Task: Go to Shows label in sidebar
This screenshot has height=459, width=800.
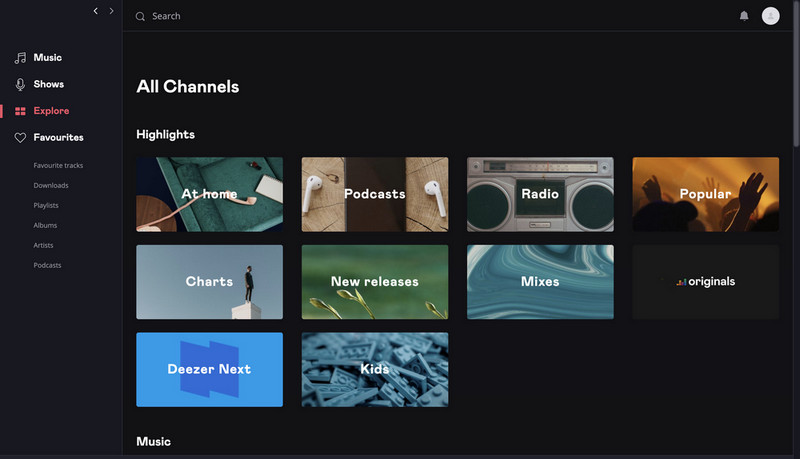Action: click(48, 84)
